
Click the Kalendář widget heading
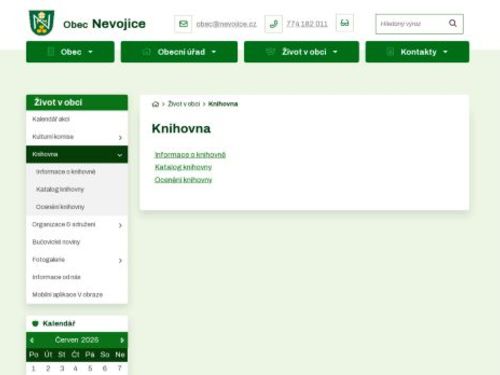tap(59, 323)
